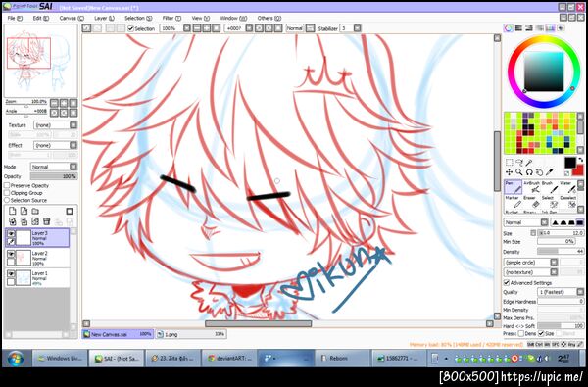
Task: Enable Preserve Opacity checkbox
Action: tap(7, 185)
